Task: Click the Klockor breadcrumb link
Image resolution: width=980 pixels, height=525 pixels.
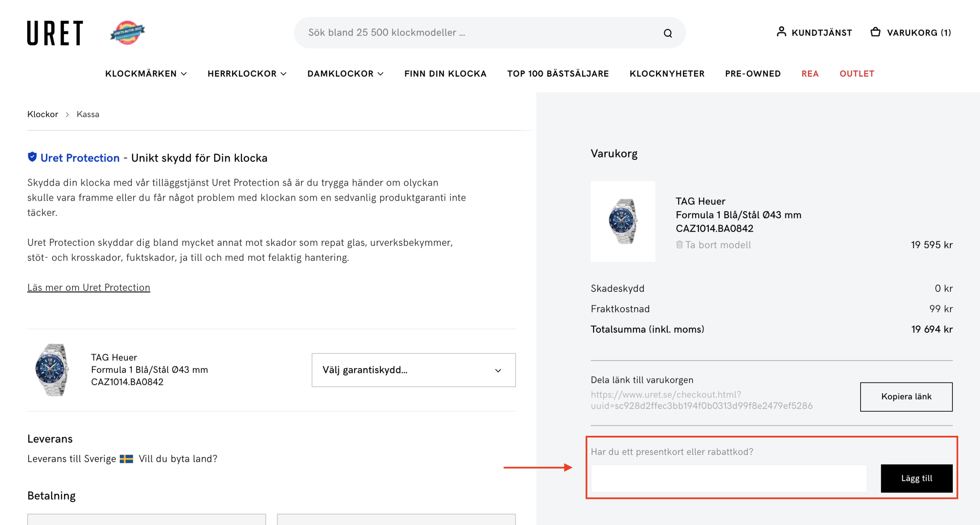Action: tap(42, 114)
